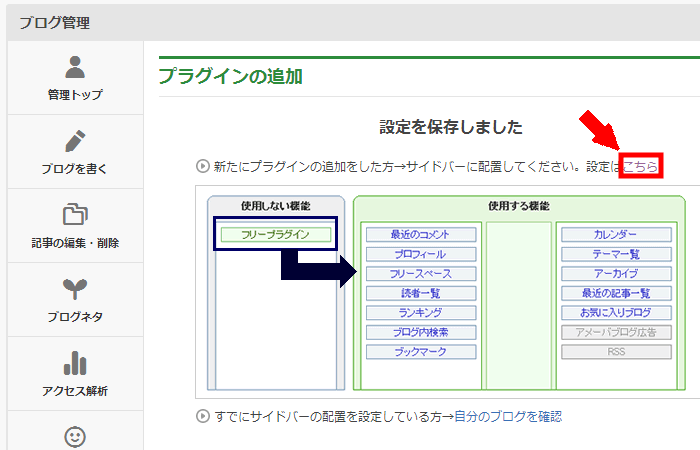Select the 読者一覧 plugin item
This screenshot has height=450, width=700.
tap(421, 293)
